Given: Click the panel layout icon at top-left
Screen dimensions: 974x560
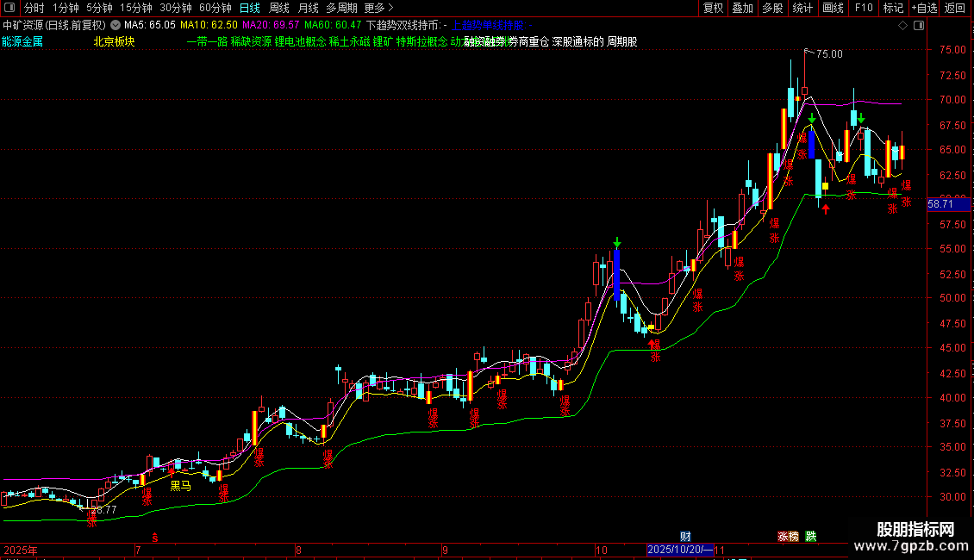Looking at the screenshot, I should (9, 8).
